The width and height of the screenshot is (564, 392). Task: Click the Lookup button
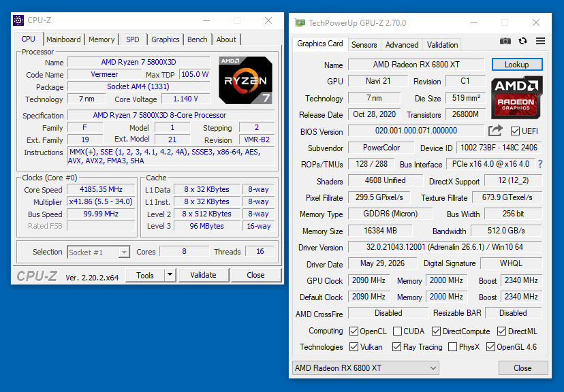517,65
